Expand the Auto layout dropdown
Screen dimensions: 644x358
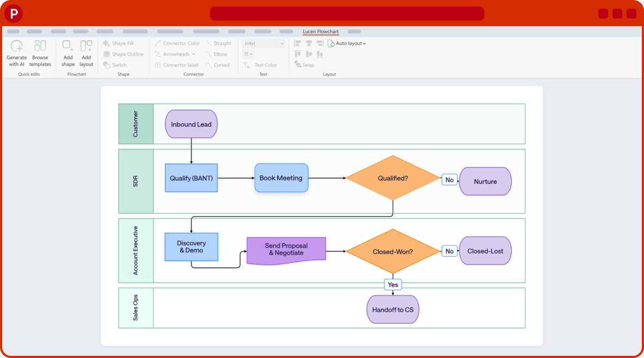tap(347, 43)
